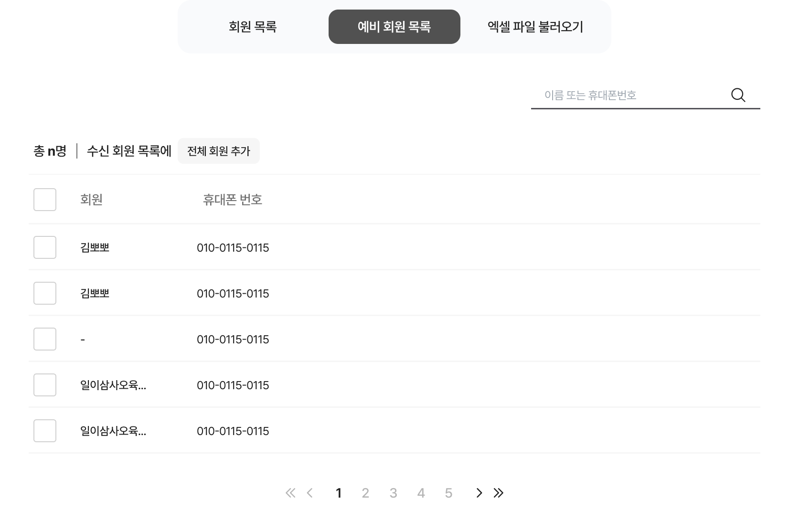Jump to last page with double-right arrows

click(x=499, y=493)
